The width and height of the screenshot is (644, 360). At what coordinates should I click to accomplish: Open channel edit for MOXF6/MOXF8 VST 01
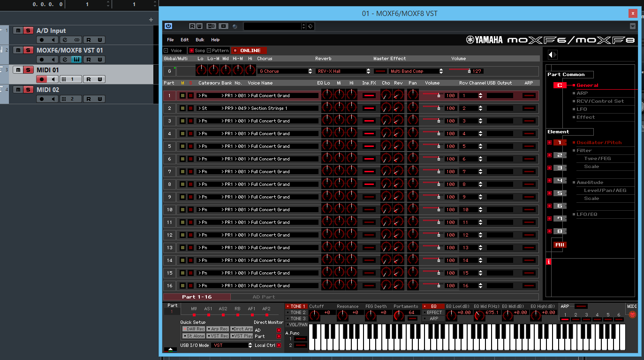(65, 60)
